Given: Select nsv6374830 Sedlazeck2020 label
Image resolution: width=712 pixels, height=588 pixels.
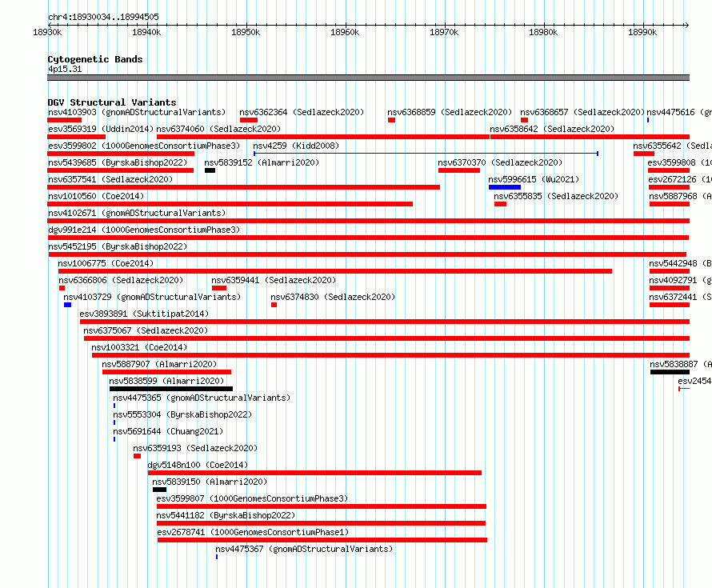Looking at the screenshot, I should (333, 297).
